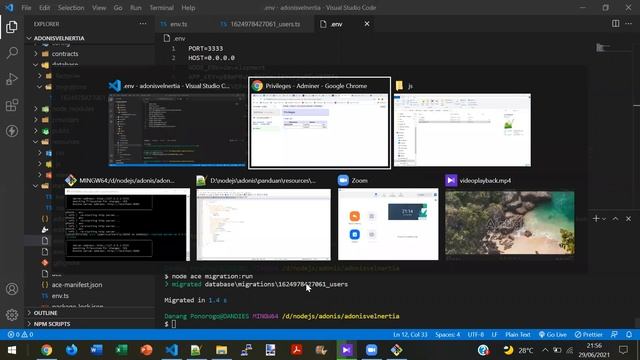Open the Go menu
Image resolution: width=640 pixels, height=360 pixels.
click(x=118, y=8)
